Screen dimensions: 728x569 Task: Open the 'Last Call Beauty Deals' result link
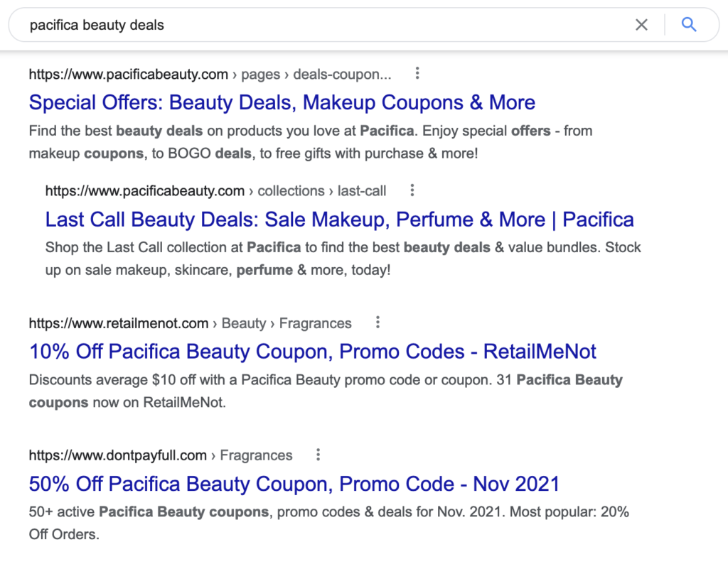tap(339, 220)
